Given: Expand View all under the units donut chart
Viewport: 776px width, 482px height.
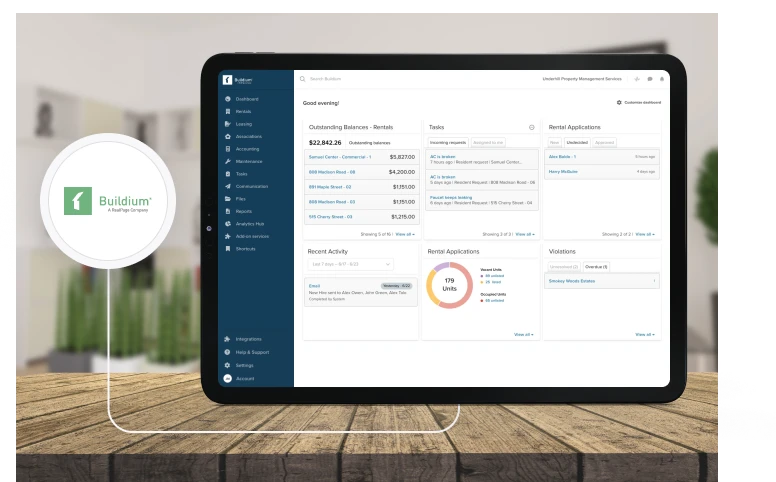Looking at the screenshot, I should click(524, 335).
